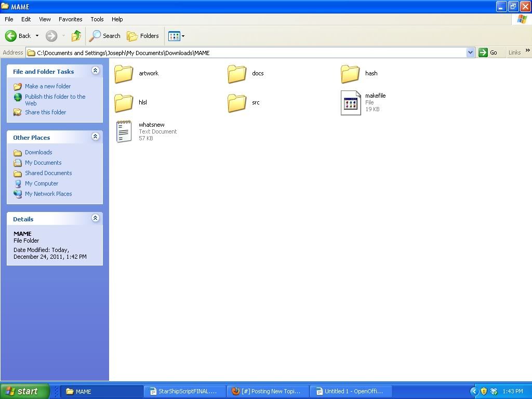Expand hidden tray icons arrow
The width and height of the screenshot is (532, 399).
(x=474, y=392)
